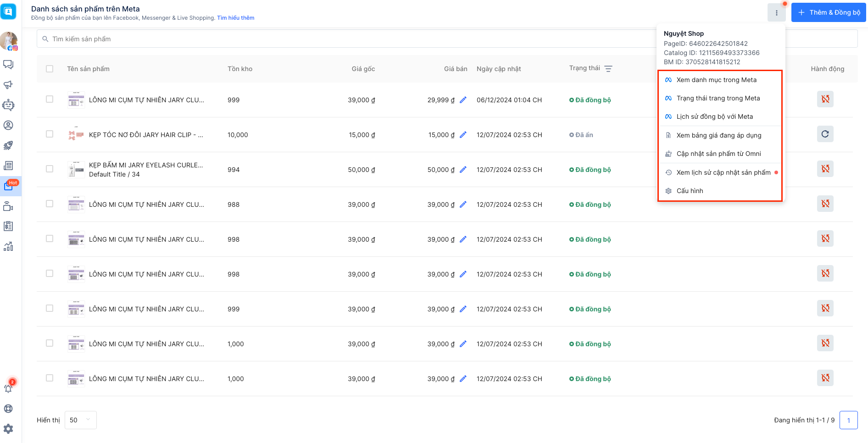Choose Xem danh mục trong Meta

[x=716, y=80]
